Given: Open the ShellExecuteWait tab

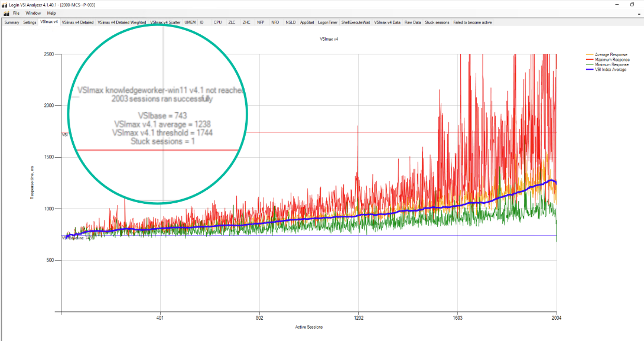Looking at the screenshot, I should [356, 22].
